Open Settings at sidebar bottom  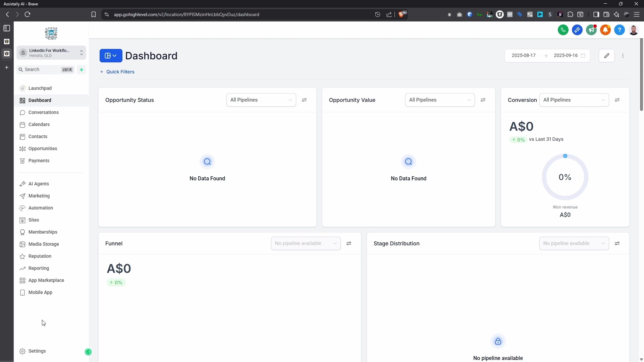coord(37,351)
